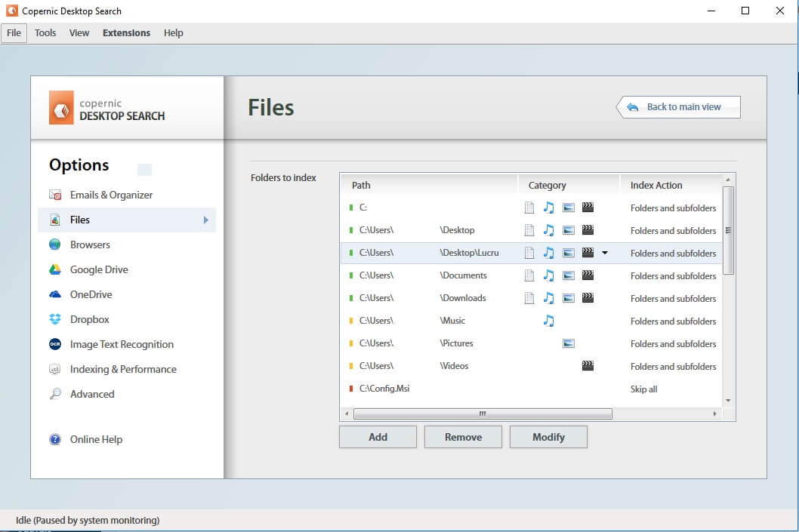
Task: Select the \Documents path row
Action: tap(531, 275)
